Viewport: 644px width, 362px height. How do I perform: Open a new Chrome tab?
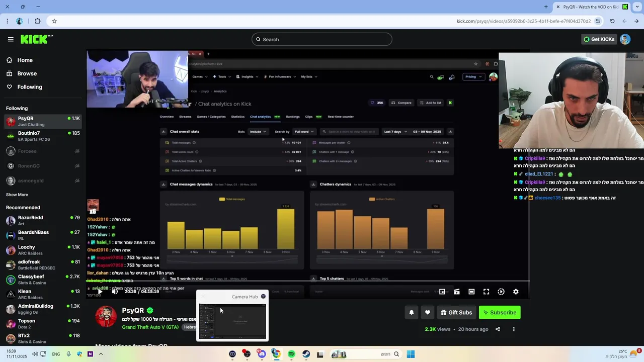(x=546, y=7)
